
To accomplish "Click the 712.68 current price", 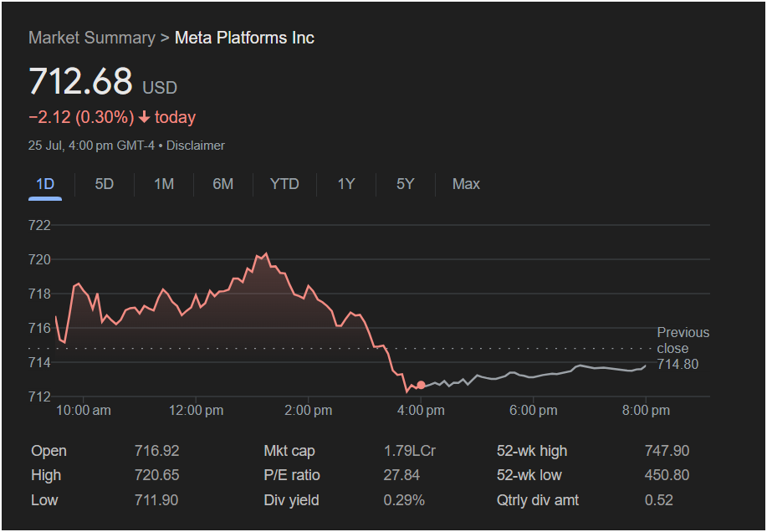I will point(80,81).
